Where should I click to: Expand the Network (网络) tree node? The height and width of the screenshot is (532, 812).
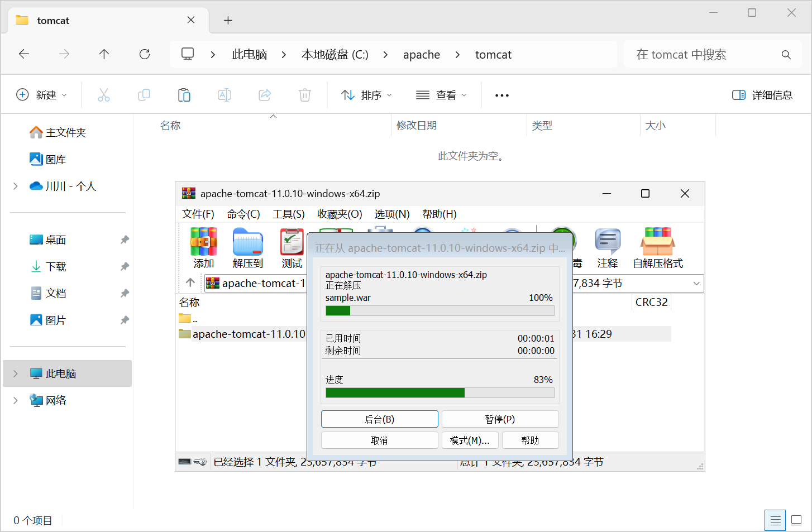point(16,400)
